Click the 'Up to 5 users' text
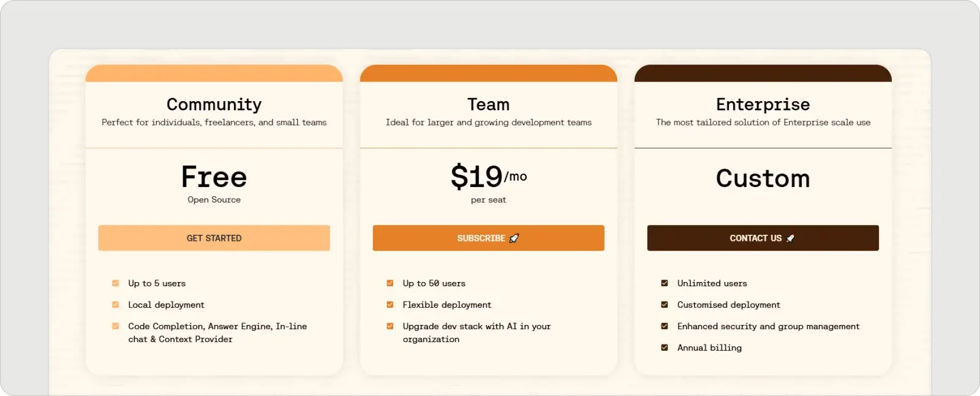Viewport: 980px width, 396px height. click(x=157, y=283)
